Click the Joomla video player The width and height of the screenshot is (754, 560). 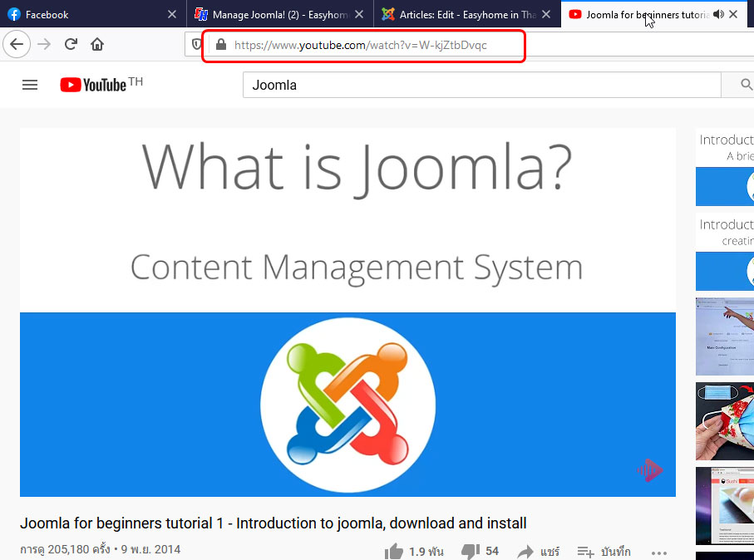[x=347, y=312]
